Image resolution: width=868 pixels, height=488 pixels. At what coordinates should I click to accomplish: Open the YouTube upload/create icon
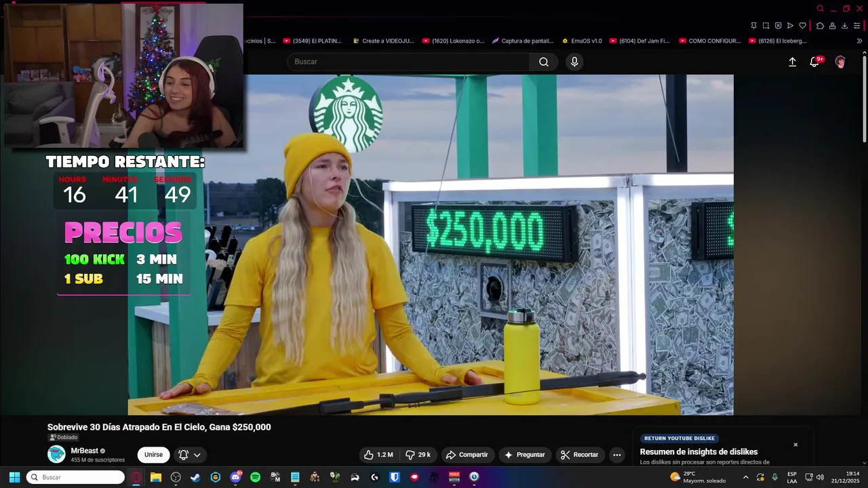coord(792,62)
